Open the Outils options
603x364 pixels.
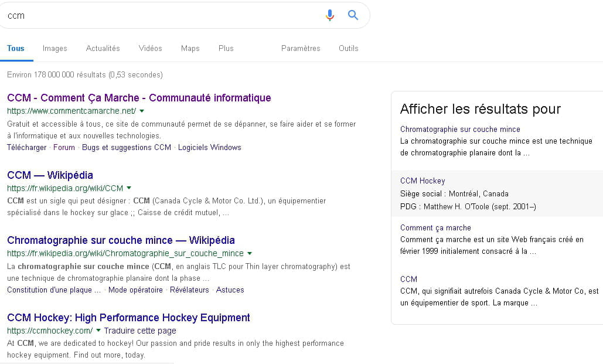point(349,48)
